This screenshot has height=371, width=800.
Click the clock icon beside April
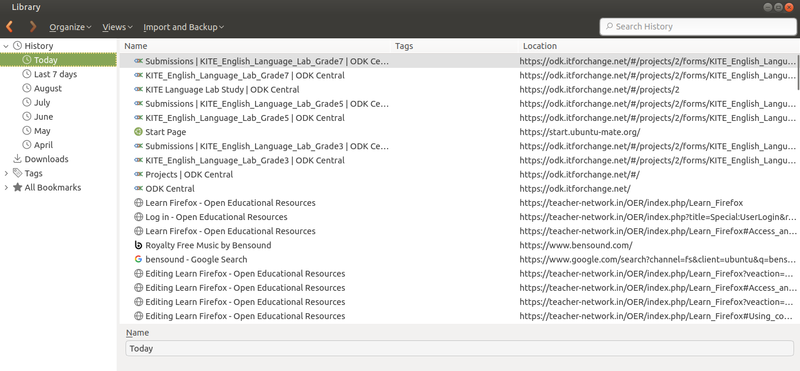[x=27, y=145]
